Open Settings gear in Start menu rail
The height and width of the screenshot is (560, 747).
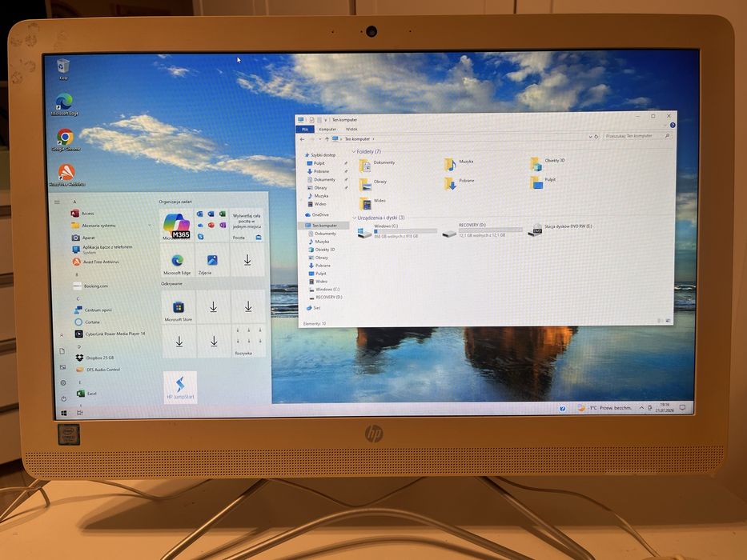63,383
